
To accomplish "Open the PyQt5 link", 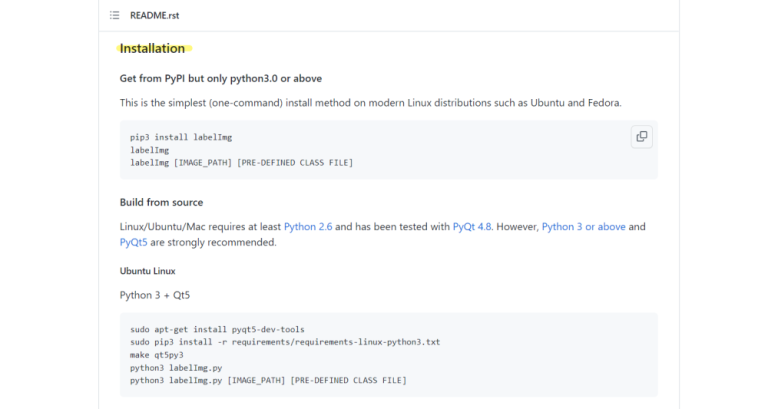I will coord(134,242).
